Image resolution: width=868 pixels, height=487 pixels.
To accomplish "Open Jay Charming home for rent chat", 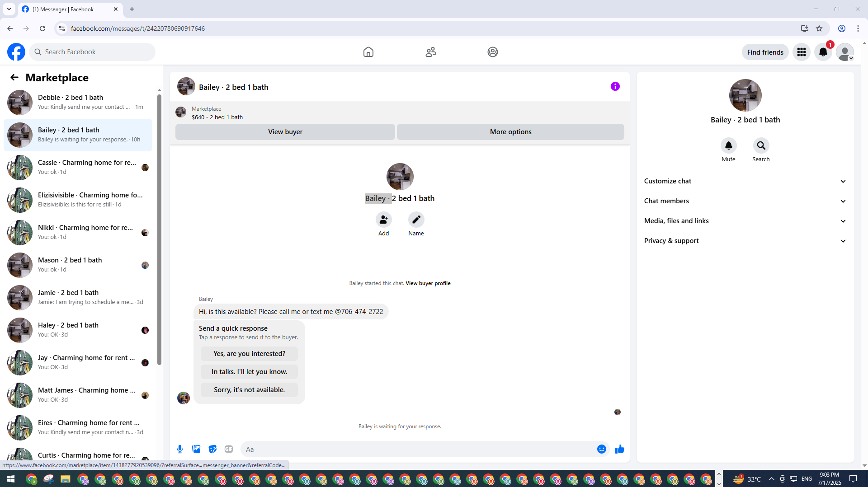I will (x=78, y=363).
